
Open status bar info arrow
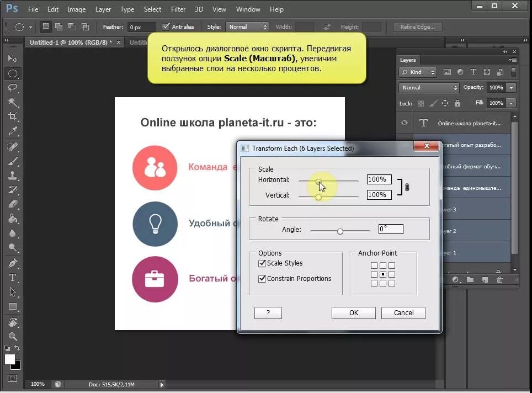click(162, 385)
